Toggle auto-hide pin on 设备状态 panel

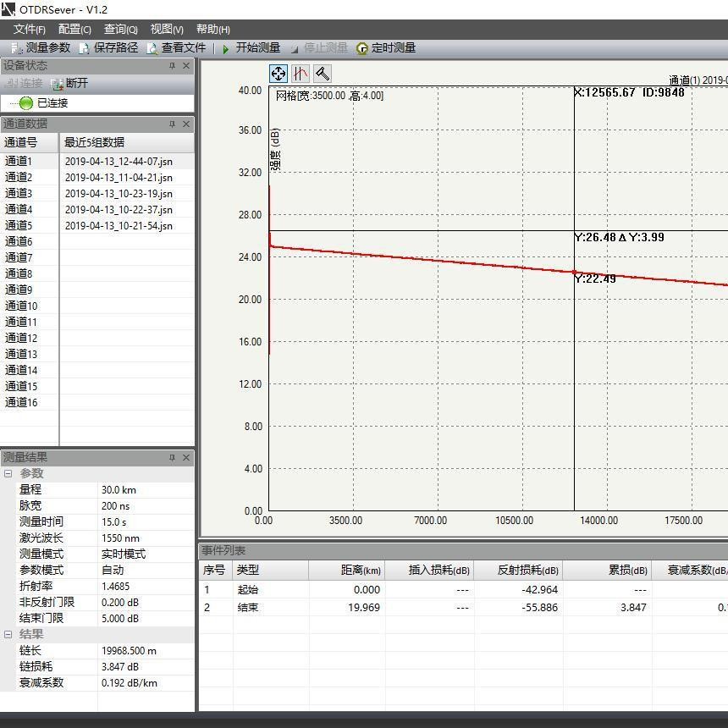tap(172, 66)
